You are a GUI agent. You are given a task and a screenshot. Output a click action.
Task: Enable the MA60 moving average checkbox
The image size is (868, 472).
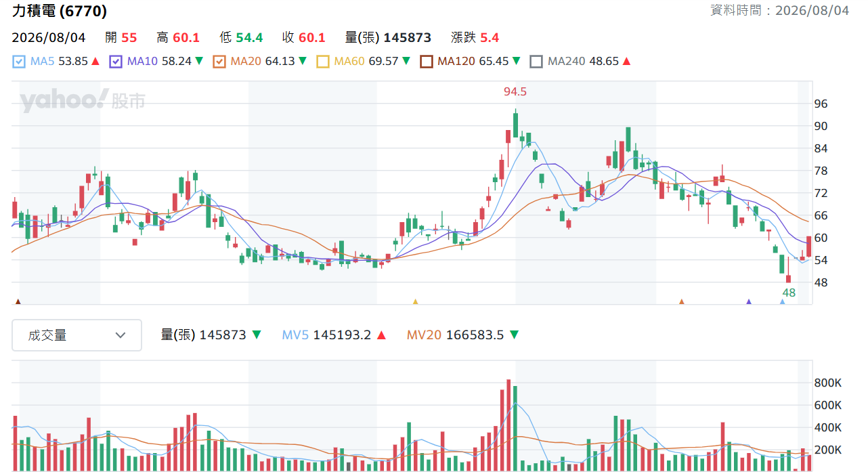tap(322, 62)
